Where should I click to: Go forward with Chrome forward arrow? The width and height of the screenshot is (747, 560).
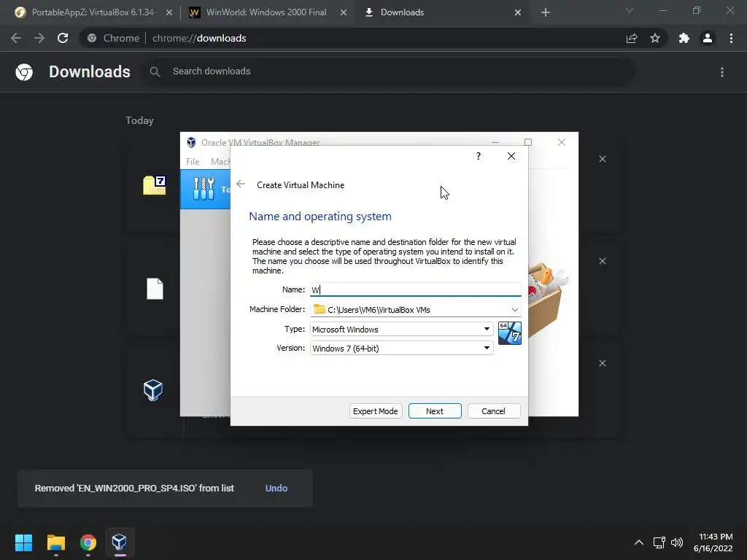pos(39,38)
